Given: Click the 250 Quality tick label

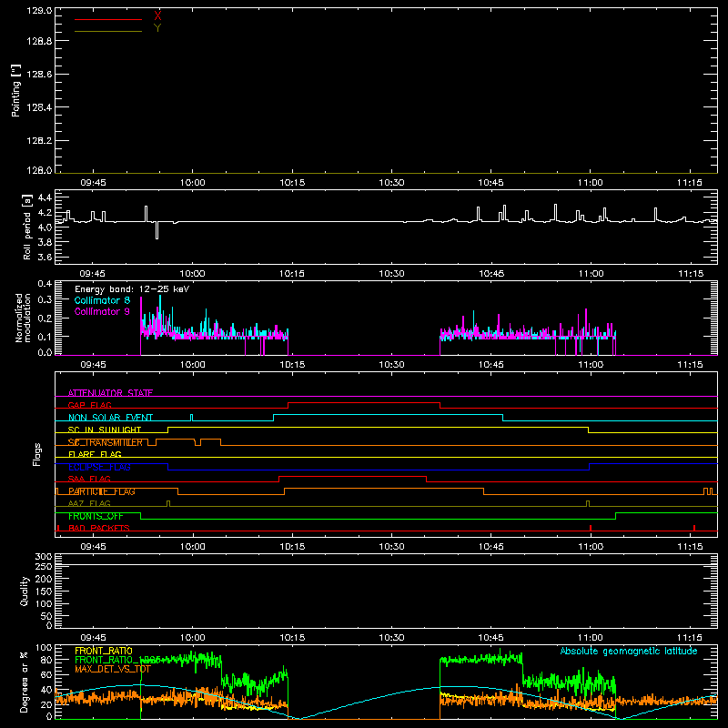Looking at the screenshot, I should (43, 566).
